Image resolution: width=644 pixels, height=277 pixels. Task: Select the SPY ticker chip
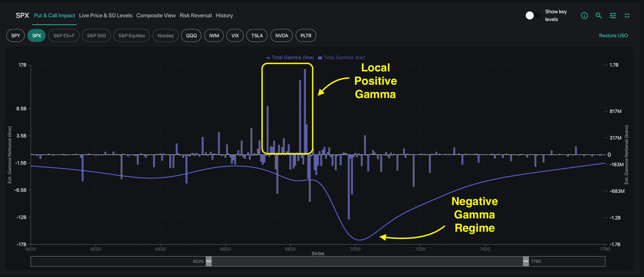16,36
